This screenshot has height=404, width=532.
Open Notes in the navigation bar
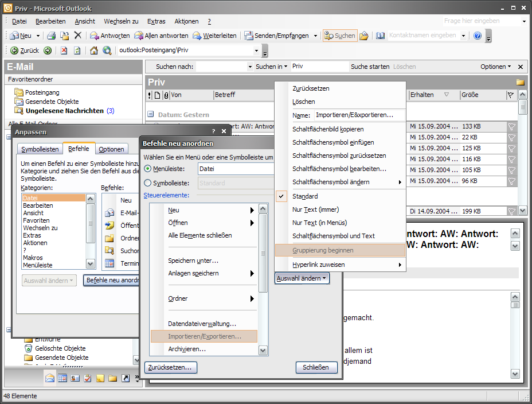100,378
